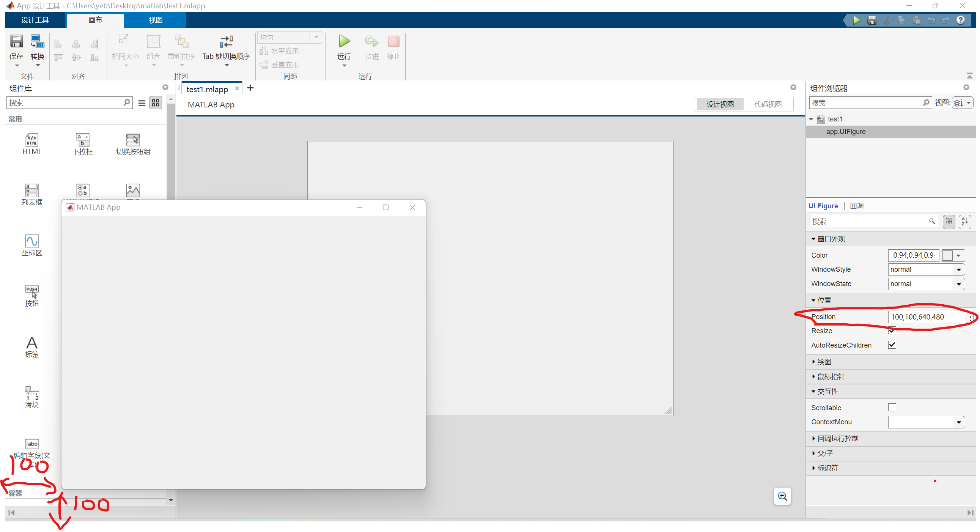Screen dimensions: 980x532
Task: Open the WindowState dropdown
Action: [958, 284]
